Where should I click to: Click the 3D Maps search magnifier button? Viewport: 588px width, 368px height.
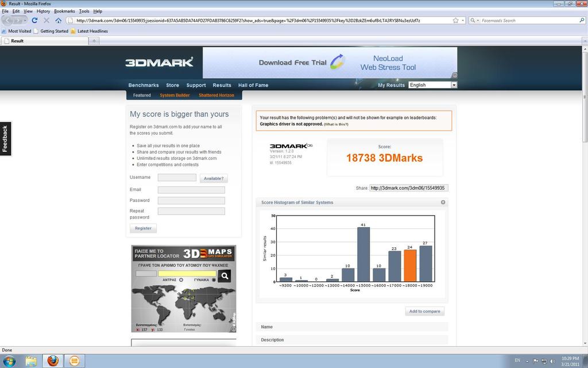click(x=225, y=276)
